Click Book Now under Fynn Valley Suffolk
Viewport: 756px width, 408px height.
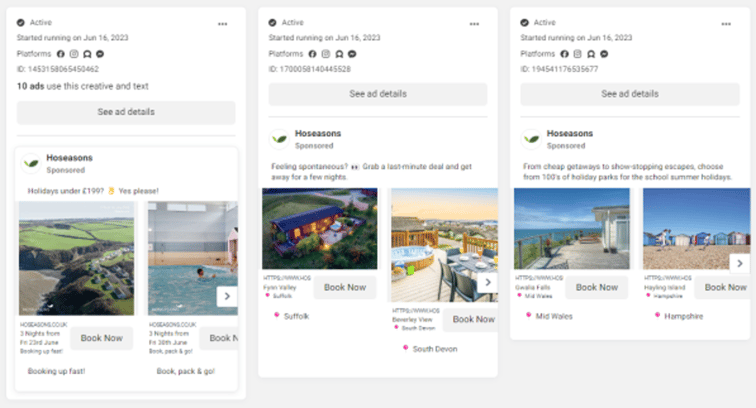345,287
